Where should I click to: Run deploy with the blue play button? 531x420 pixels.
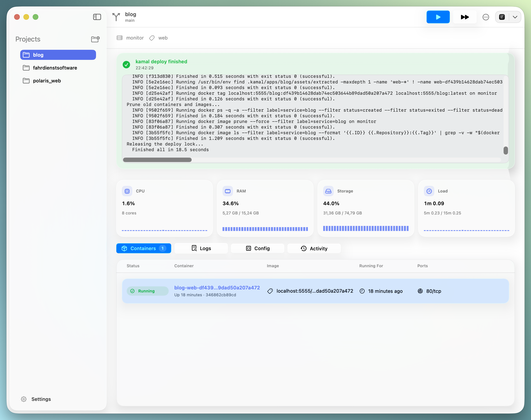(438, 17)
